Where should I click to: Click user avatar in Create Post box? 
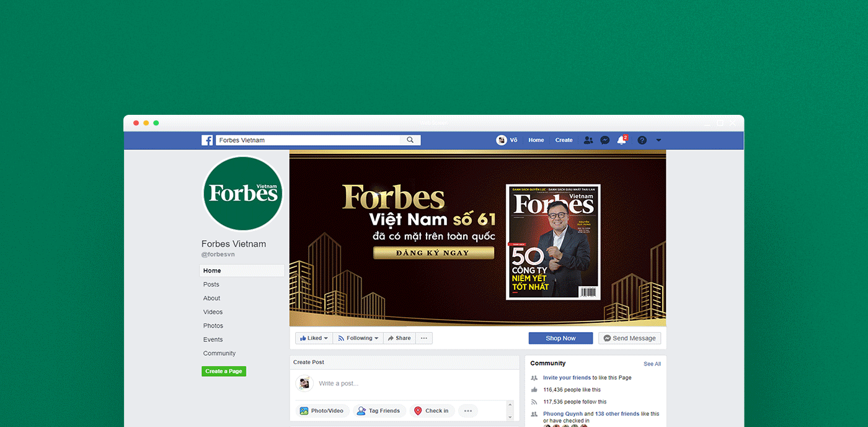tap(304, 383)
